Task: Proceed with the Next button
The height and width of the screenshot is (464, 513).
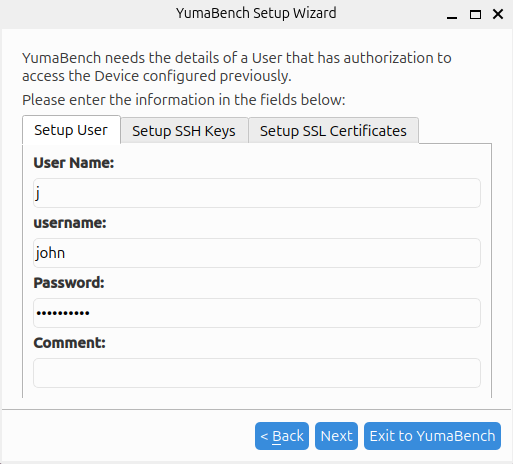Action: (x=336, y=436)
